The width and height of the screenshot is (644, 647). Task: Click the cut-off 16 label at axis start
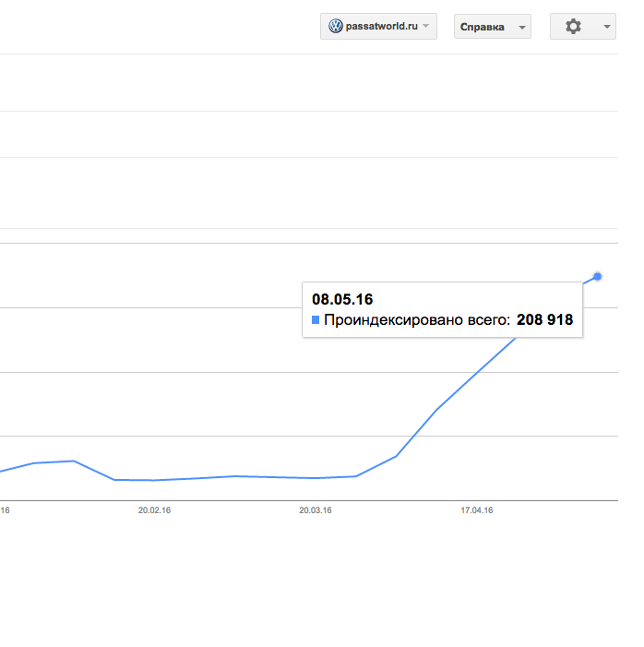pyautogui.click(x=5, y=510)
